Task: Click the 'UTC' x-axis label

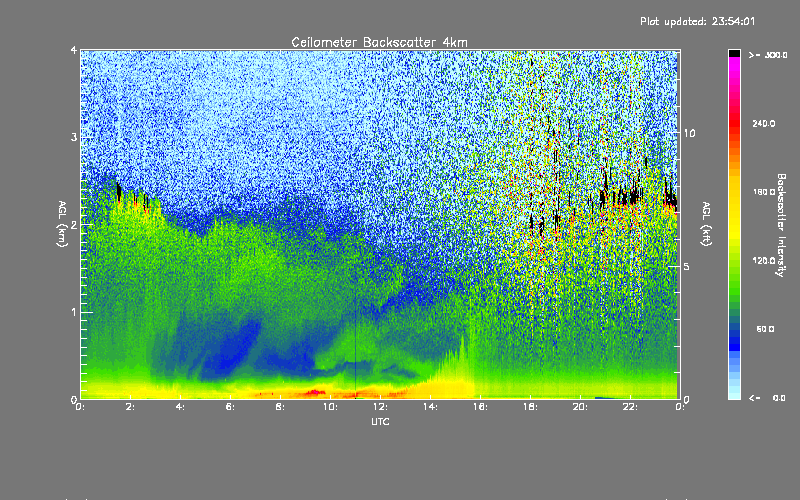Action: click(x=380, y=421)
